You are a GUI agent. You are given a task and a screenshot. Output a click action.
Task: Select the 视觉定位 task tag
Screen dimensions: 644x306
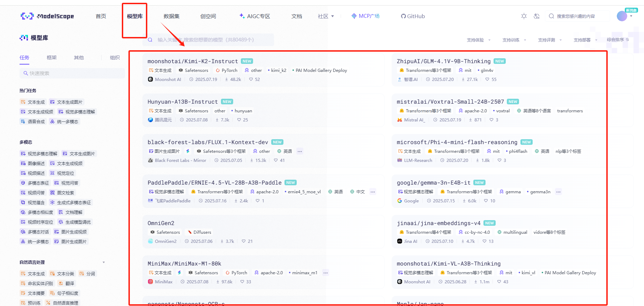pyautogui.click(x=62, y=173)
